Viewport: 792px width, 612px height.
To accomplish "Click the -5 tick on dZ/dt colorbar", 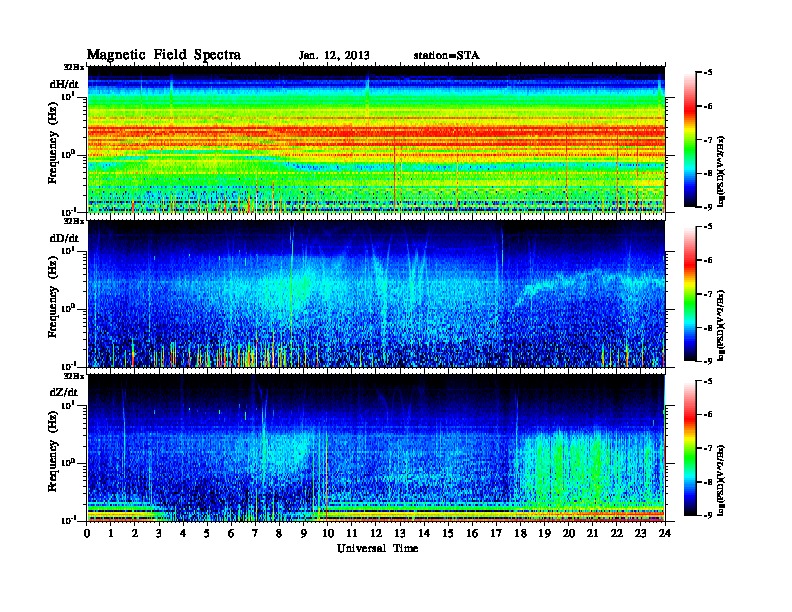I will 707,381.
